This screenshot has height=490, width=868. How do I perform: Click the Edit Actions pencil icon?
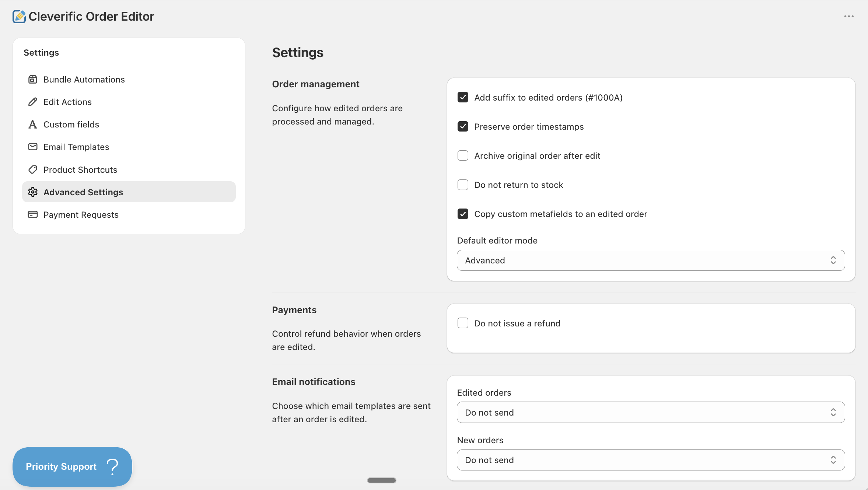tap(33, 102)
